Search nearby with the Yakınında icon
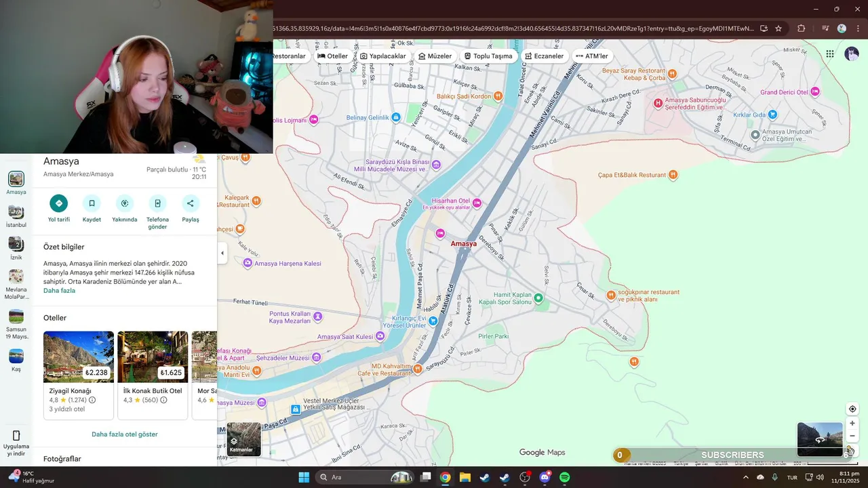868x488 pixels. pos(124,203)
